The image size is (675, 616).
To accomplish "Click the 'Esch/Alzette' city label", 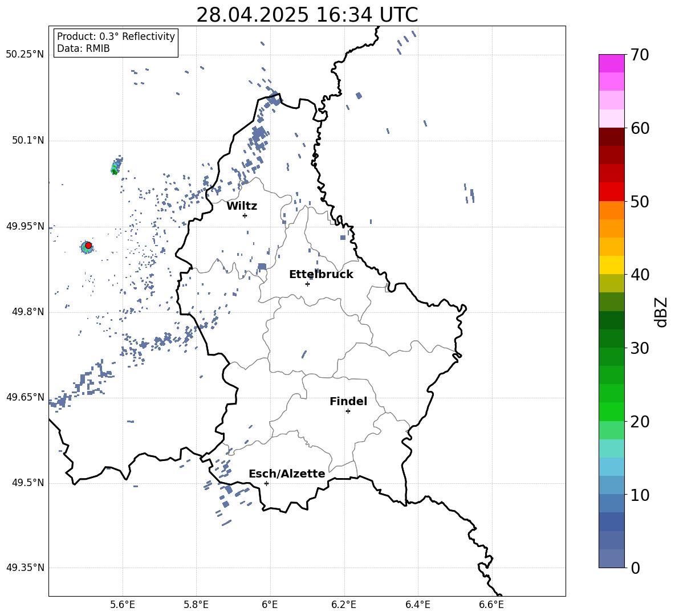I will (287, 474).
